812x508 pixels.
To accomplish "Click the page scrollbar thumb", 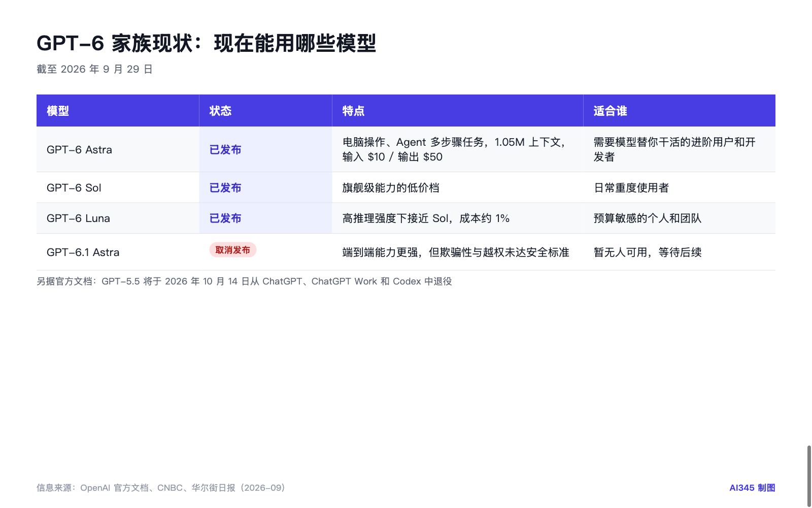I will point(809,476).
